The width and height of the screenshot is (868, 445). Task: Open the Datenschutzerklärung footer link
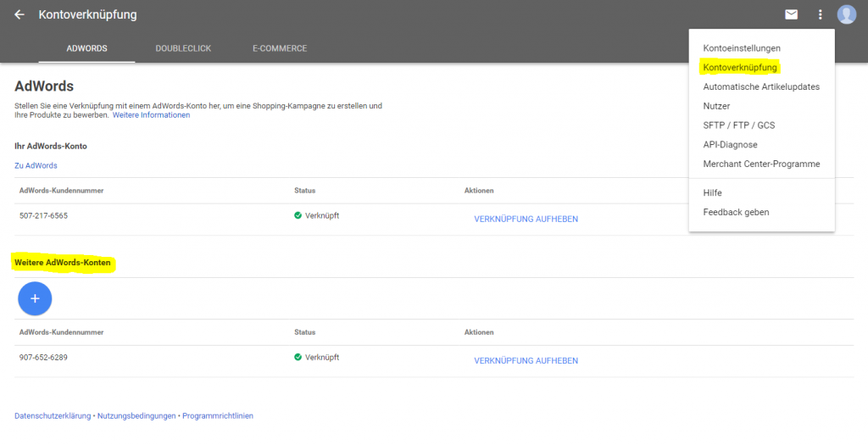click(53, 415)
